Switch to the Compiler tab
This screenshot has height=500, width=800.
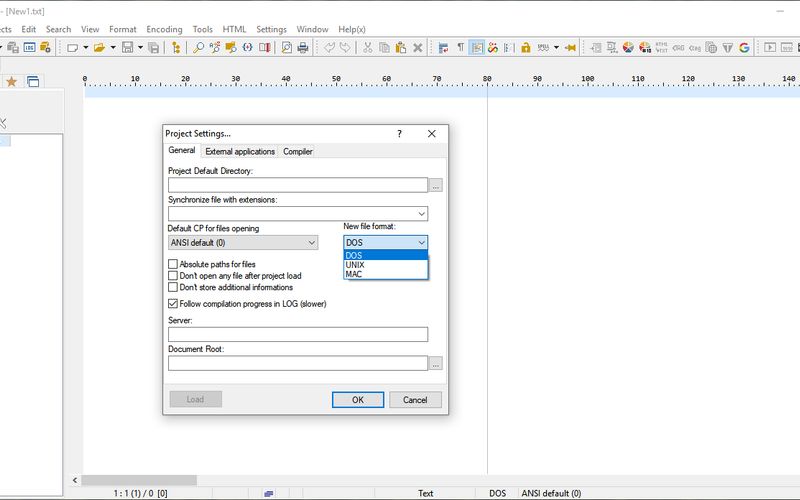click(x=298, y=152)
